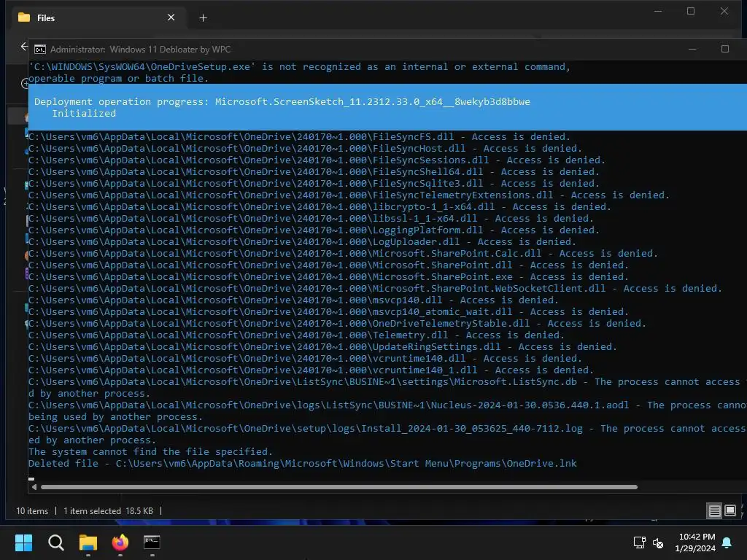Click 'The system cannot find the file' line
This screenshot has height=560, width=747.
150,452
